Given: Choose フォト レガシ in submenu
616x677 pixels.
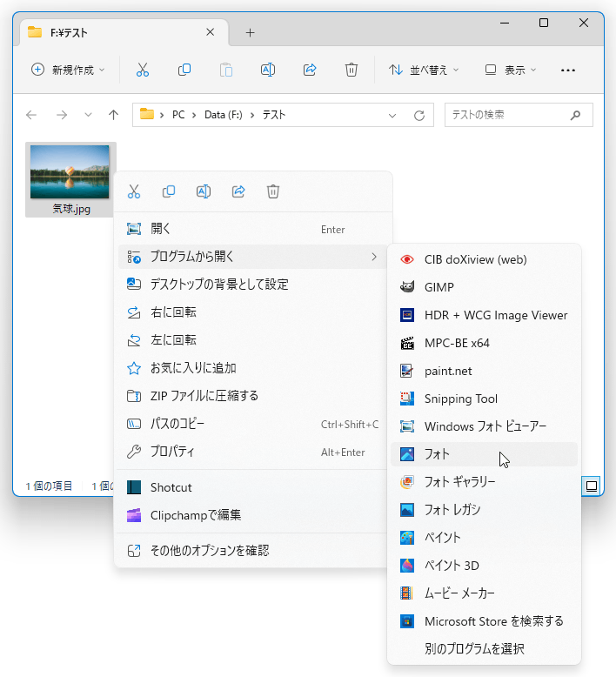Looking at the screenshot, I should [484, 510].
